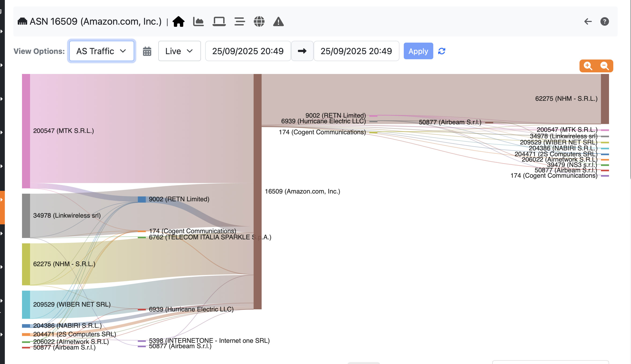
Task: Click the 209529 (WIBER NET SRL) left label
Action: (72, 304)
